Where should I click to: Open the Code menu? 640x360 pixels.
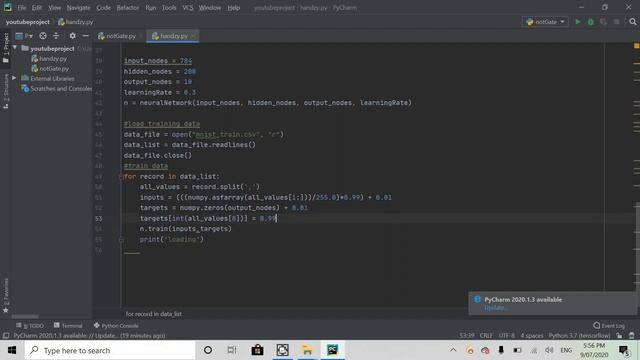click(103, 8)
